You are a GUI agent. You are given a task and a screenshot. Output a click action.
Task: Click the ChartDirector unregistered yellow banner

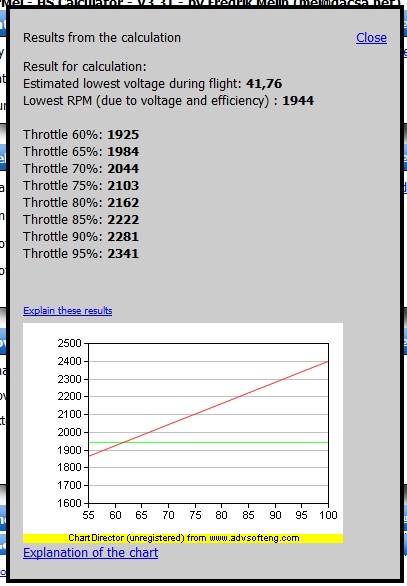click(183, 538)
